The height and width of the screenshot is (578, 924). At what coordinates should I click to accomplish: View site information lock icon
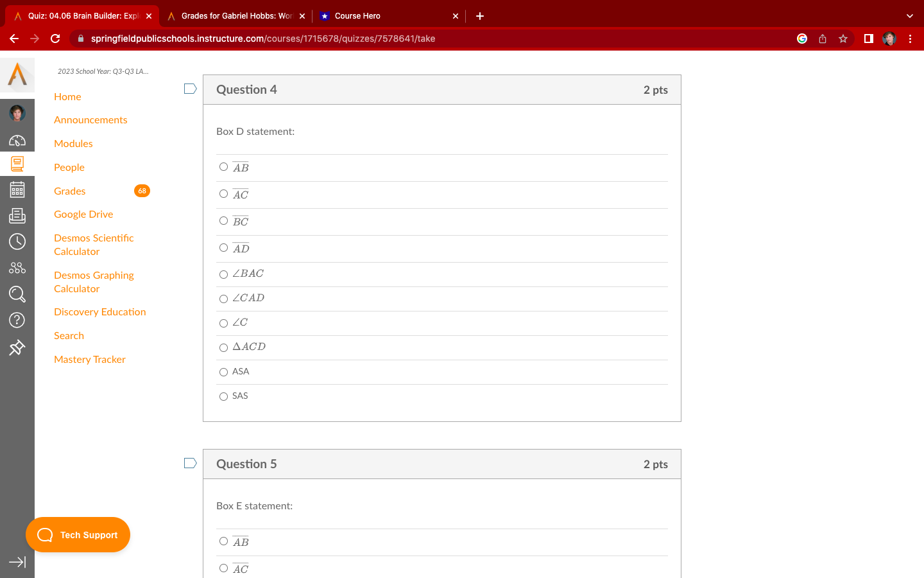tap(80, 39)
